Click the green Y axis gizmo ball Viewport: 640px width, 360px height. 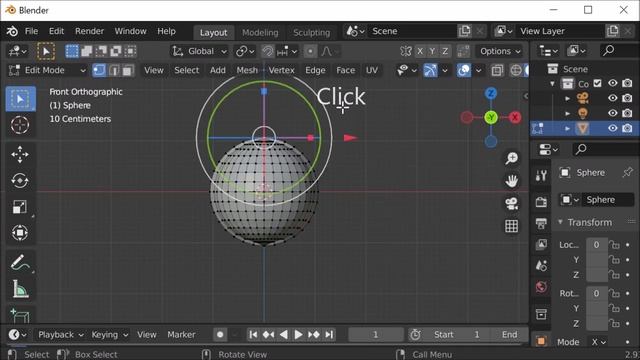tap(491, 118)
